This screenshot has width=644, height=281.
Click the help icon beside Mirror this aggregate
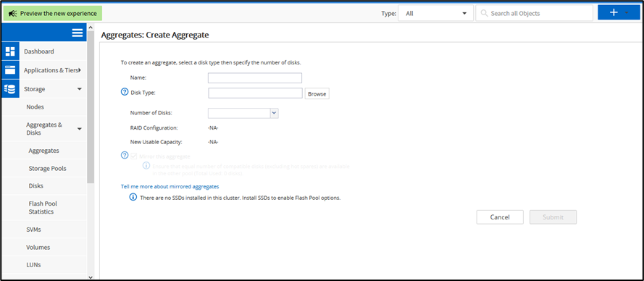(125, 156)
